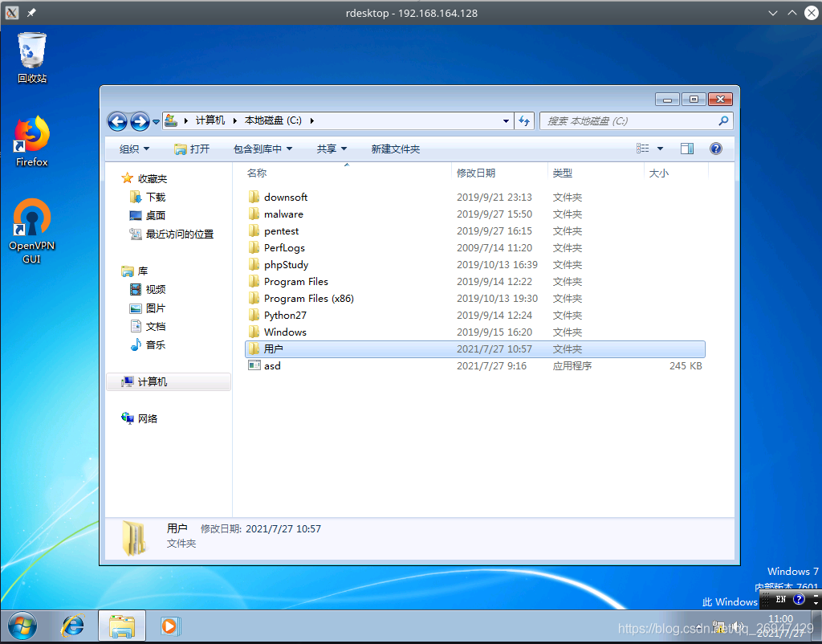Toggle the preview pane icon

[x=687, y=149]
